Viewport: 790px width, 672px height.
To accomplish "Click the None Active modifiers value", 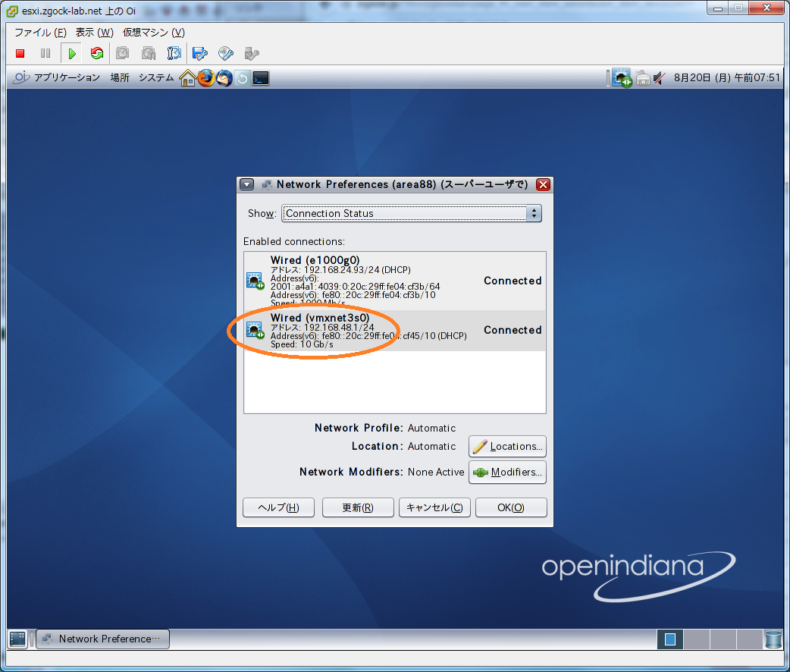I will pos(436,472).
